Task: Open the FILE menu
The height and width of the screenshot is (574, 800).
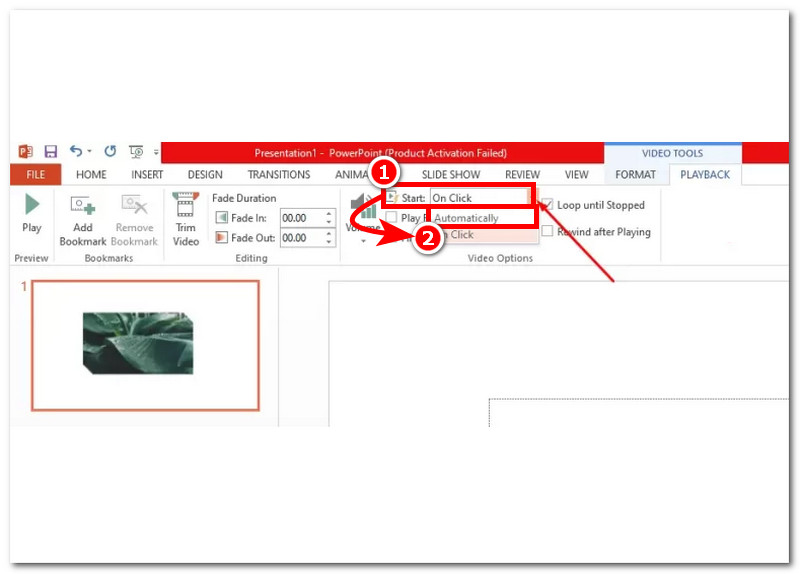Action: (35, 174)
